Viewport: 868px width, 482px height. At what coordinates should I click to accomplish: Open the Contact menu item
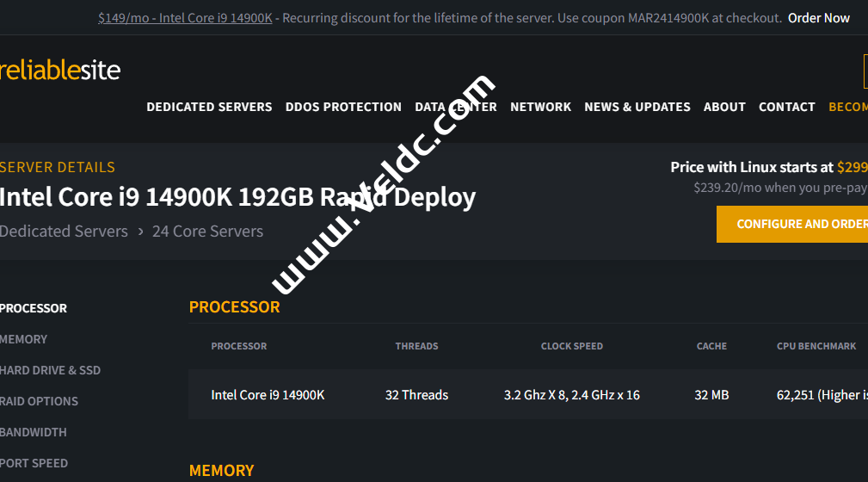(786, 107)
